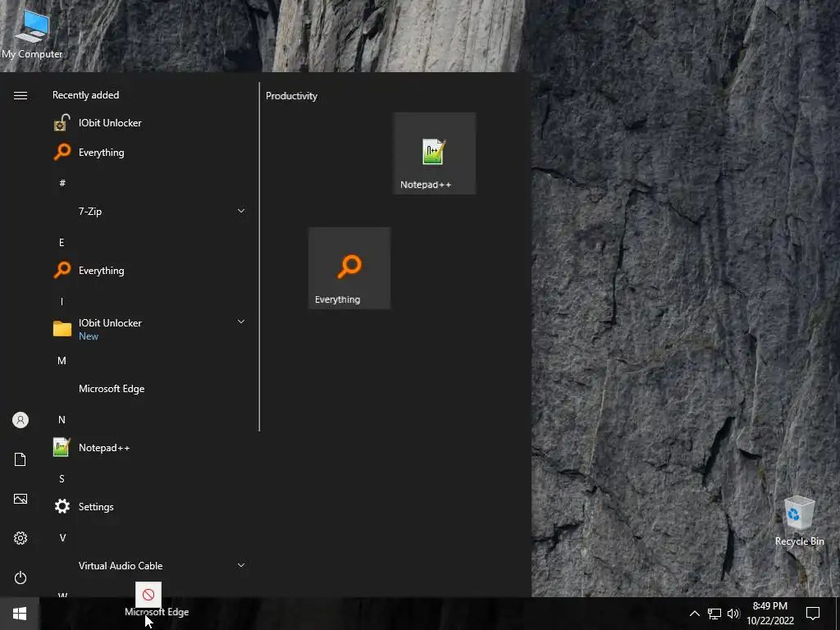This screenshot has height=630, width=840.
Task: Open the Start menu hamburger expand button
Action: [21, 95]
